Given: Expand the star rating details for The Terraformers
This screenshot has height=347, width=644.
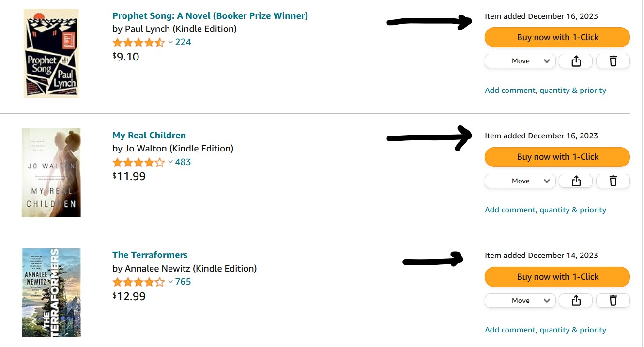Looking at the screenshot, I should 170,282.
